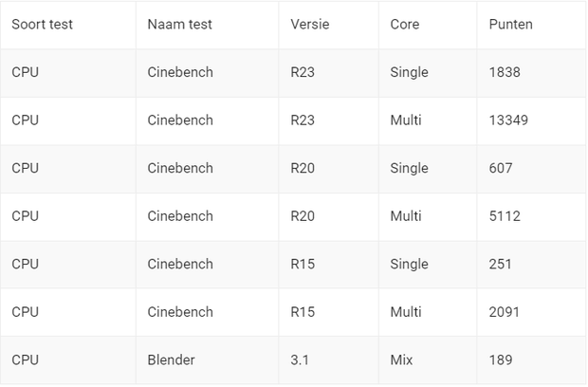This screenshot has width=588, height=387.
Task: Click the "Mix" core cell
Action: click(x=401, y=359)
